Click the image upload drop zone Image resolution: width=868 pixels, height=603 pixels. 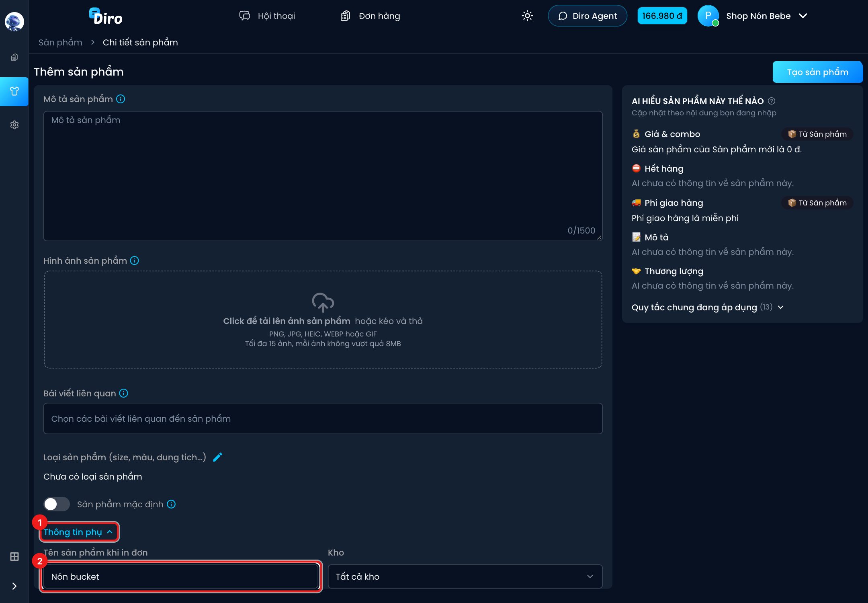pyautogui.click(x=323, y=320)
